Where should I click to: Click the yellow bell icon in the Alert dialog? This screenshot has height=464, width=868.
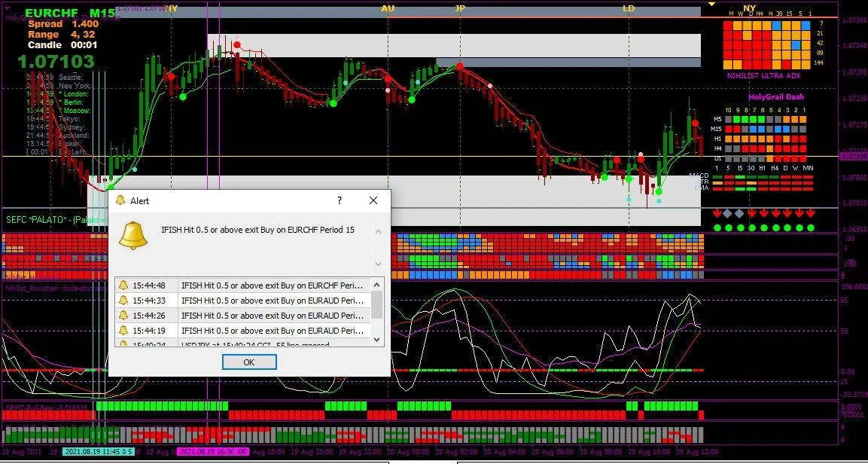pyautogui.click(x=132, y=236)
